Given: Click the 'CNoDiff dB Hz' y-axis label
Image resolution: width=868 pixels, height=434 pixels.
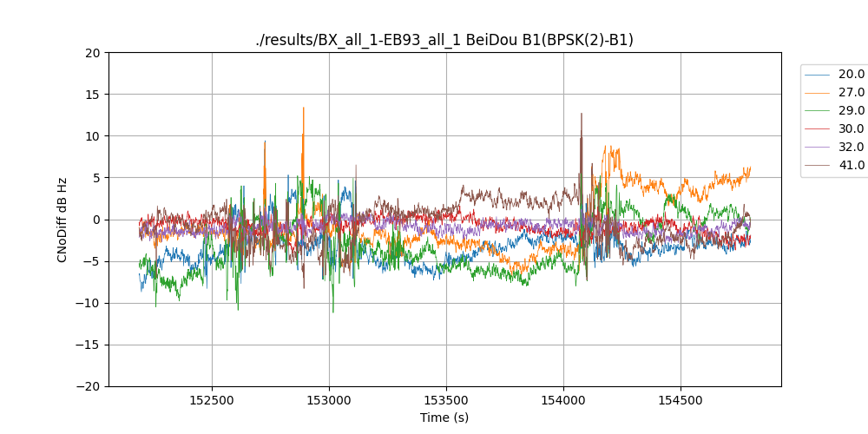Looking at the screenshot, I should click(62, 220).
